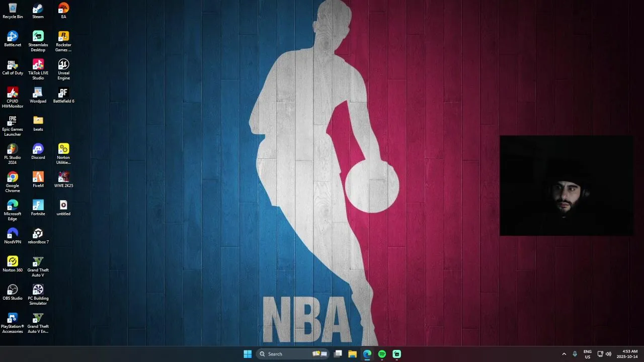Select the Rockstar Games launcher icon
This screenshot has width=644, height=362.
pos(63,42)
